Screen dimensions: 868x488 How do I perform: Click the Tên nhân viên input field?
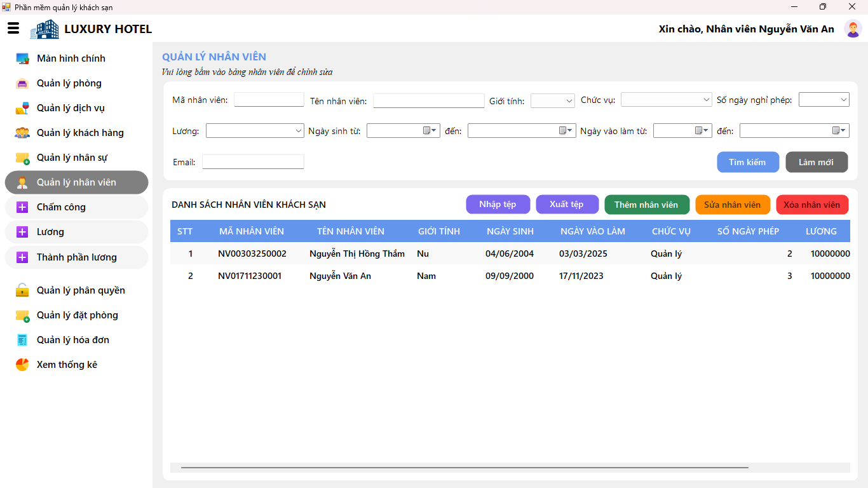tap(428, 100)
